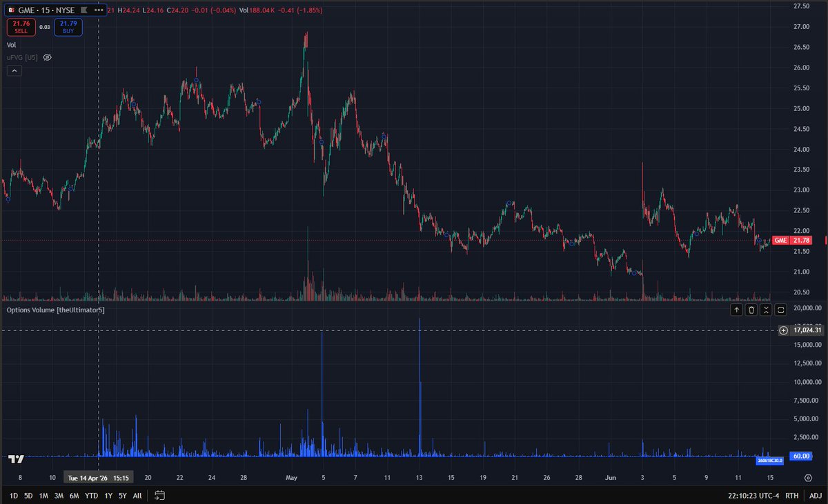Select the 1Y time range

coord(108,496)
